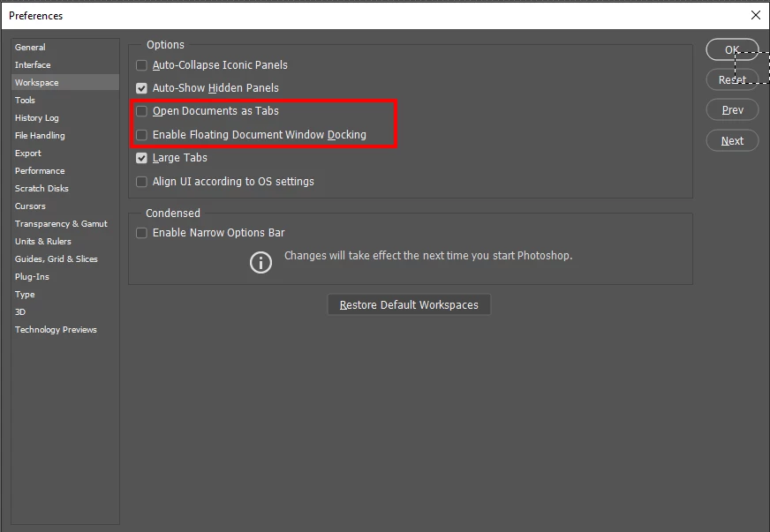
Task: Select the 3D preferences category
Action: tap(65, 312)
